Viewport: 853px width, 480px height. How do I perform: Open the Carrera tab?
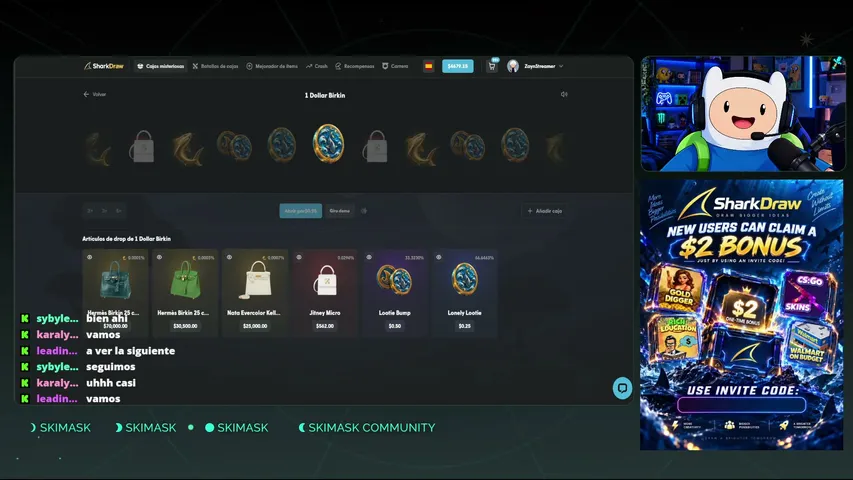click(x=395, y=66)
